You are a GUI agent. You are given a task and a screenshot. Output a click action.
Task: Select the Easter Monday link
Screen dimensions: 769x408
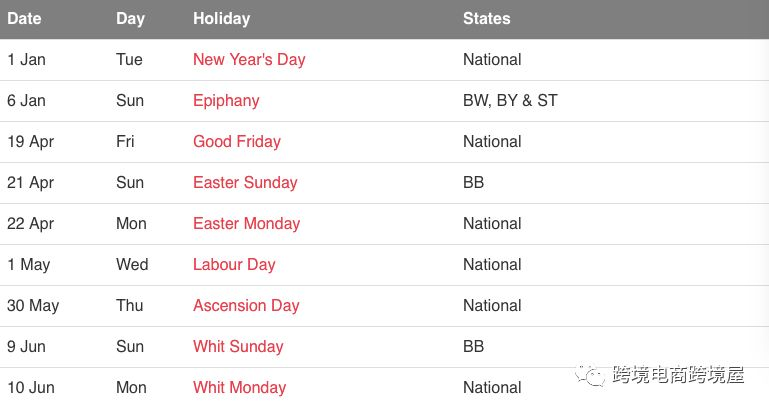coord(247,224)
